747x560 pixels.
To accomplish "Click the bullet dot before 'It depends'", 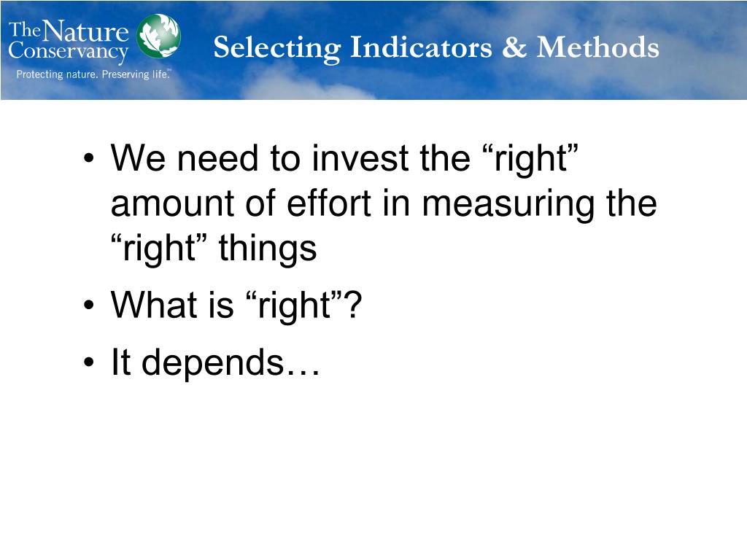I will coord(89,362).
